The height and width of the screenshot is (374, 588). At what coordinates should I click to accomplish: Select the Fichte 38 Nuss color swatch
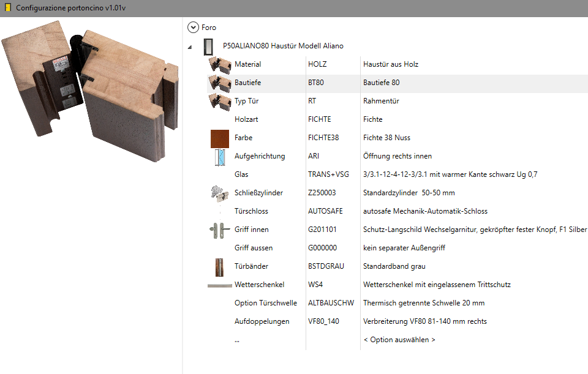tap(219, 138)
